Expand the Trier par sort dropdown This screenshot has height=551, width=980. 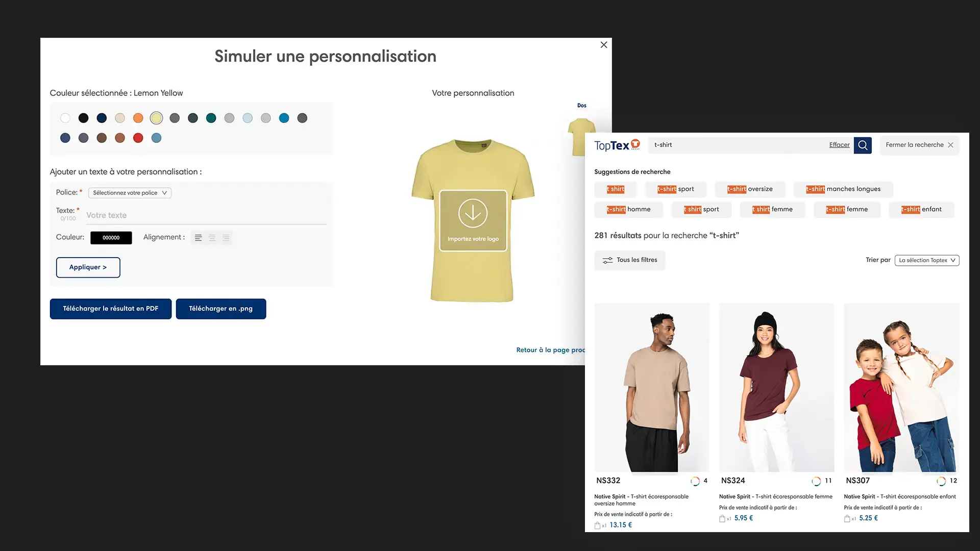927,260
